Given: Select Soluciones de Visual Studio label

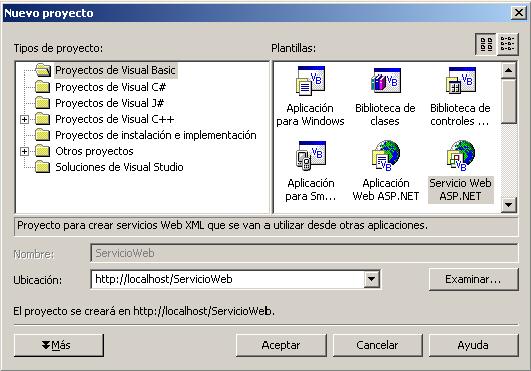Looking at the screenshot, I should click(119, 167).
